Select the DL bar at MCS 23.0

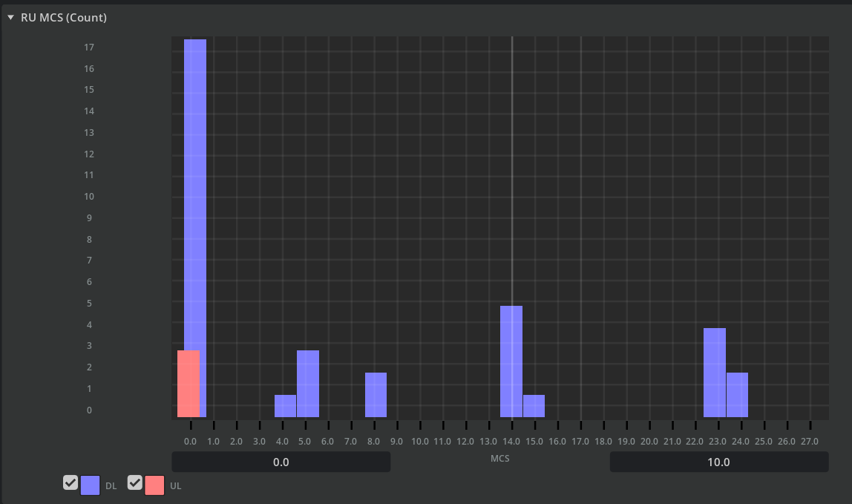[x=714, y=373]
